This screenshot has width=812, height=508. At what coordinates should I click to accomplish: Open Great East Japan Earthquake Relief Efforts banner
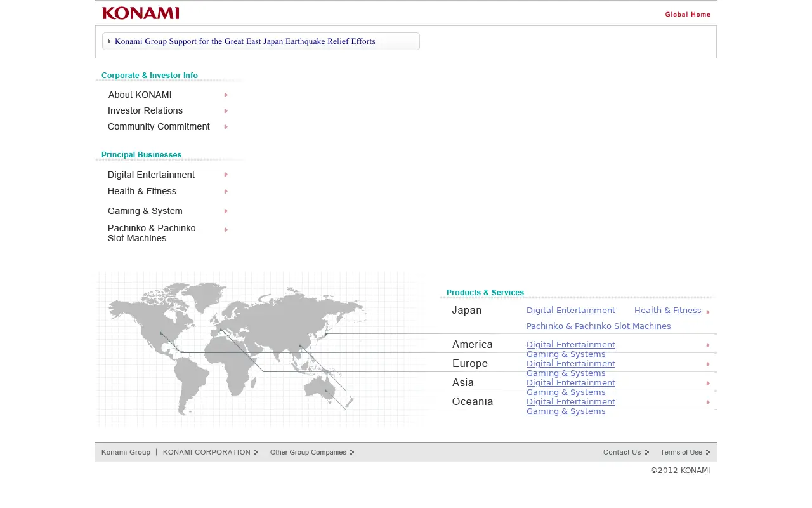pyautogui.click(x=261, y=41)
